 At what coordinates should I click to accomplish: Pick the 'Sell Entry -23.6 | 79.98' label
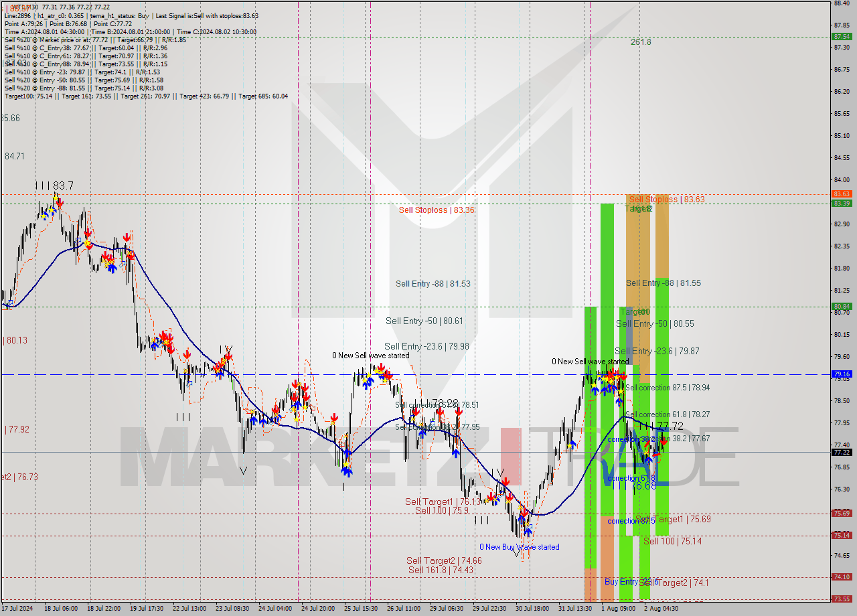tap(426, 347)
